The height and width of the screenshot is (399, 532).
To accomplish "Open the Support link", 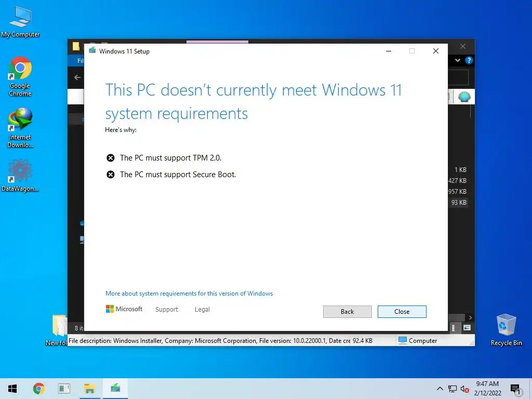I will click(167, 310).
